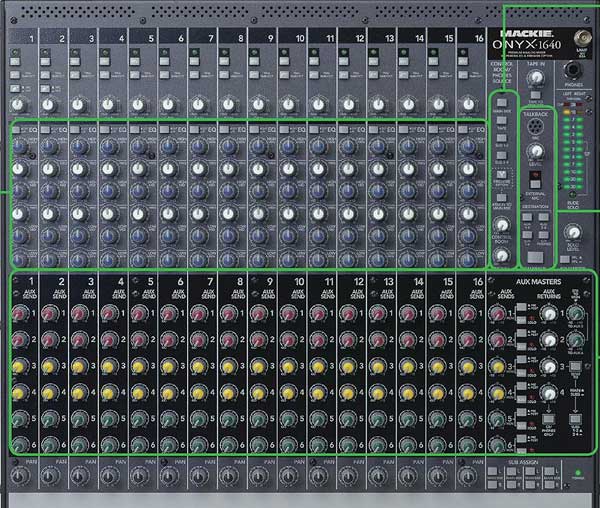The width and height of the screenshot is (600, 508).
Task: Click white high-mid frequency knob on channel 6
Action: point(168,169)
